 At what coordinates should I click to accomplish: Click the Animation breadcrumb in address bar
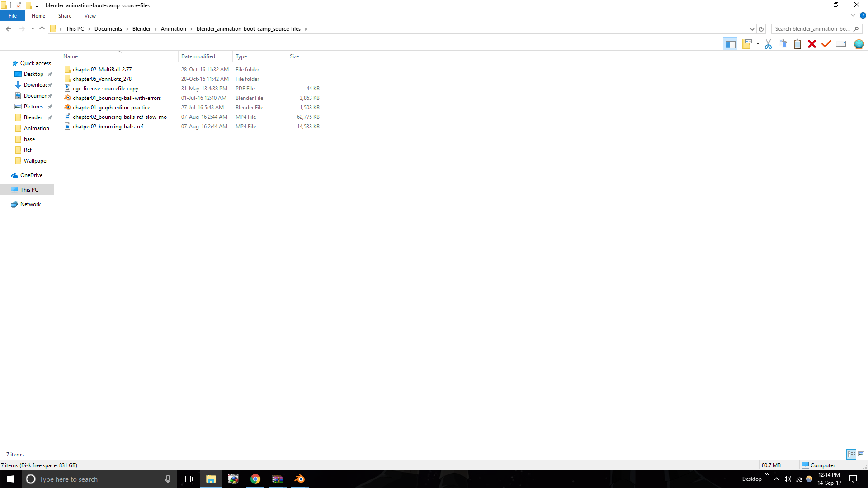click(173, 29)
